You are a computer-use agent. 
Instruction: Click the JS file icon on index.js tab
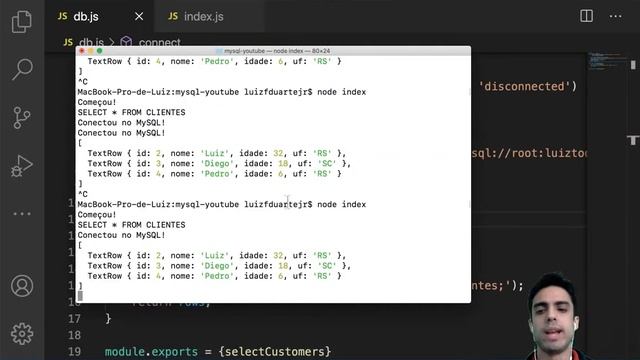pyautogui.click(x=173, y=16)
